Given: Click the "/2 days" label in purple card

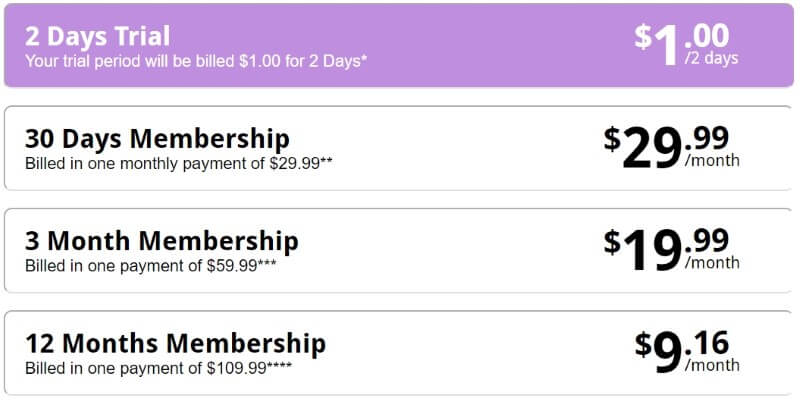Looking at the screenshot, I should point(712,59).
